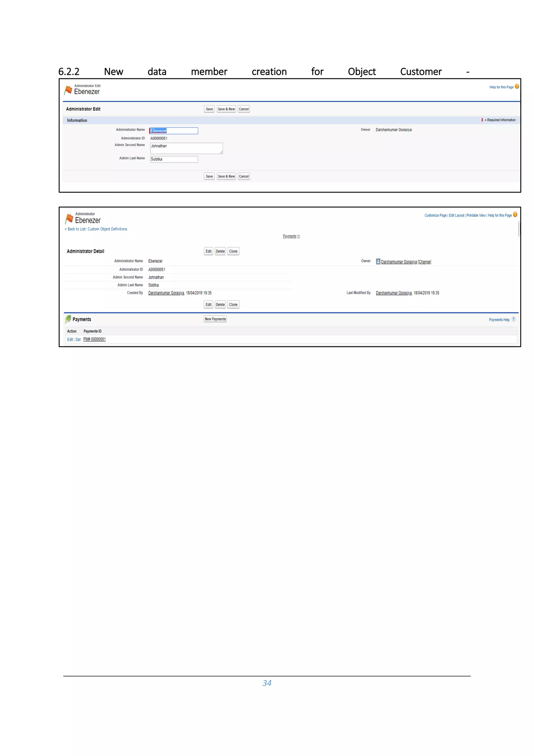Click the lower Delete button above Payments
The image size is (534, 756).
click(220, 305)
